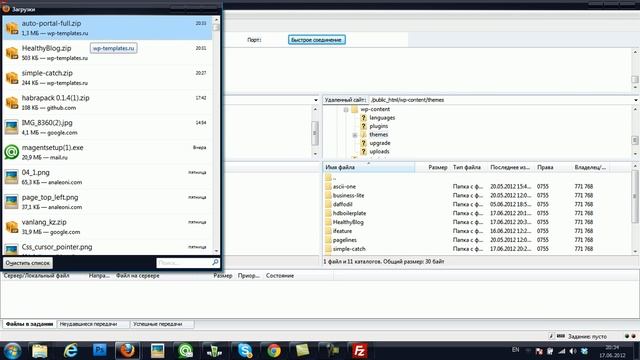Viewport: 640px width, 360px height.
Task: Open Windows Start menu
Action: click(x=12, y=351)
